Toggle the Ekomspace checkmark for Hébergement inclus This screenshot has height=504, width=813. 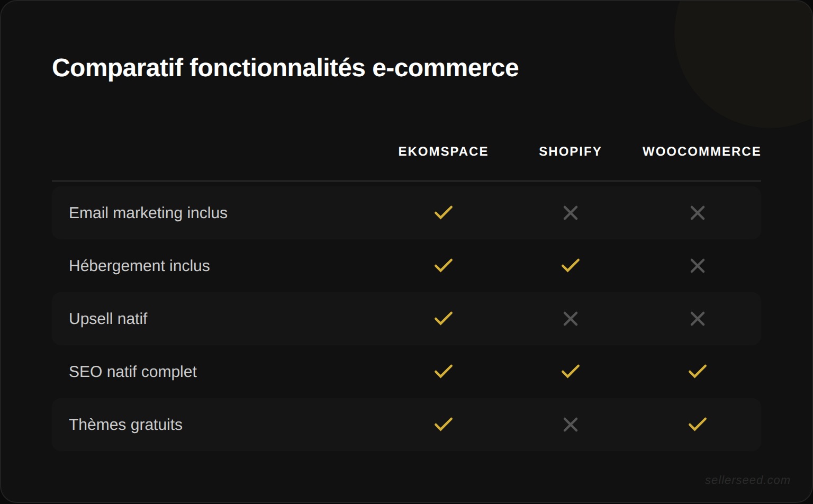pos(442,266)
